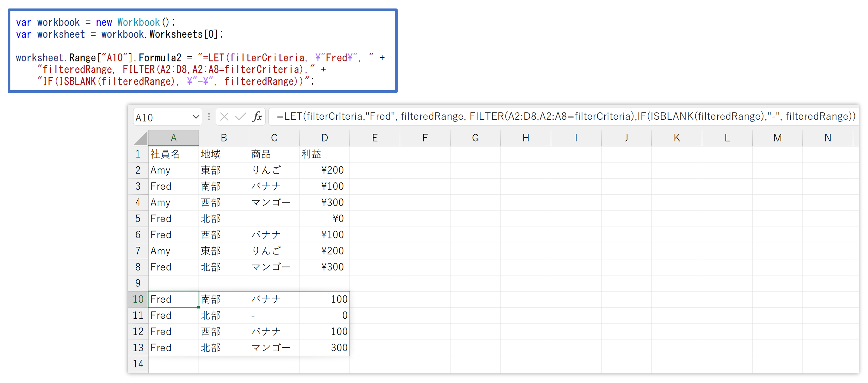
Task: Click cell C13 マンゴー in row 13
Action: [x=274, y=348]
